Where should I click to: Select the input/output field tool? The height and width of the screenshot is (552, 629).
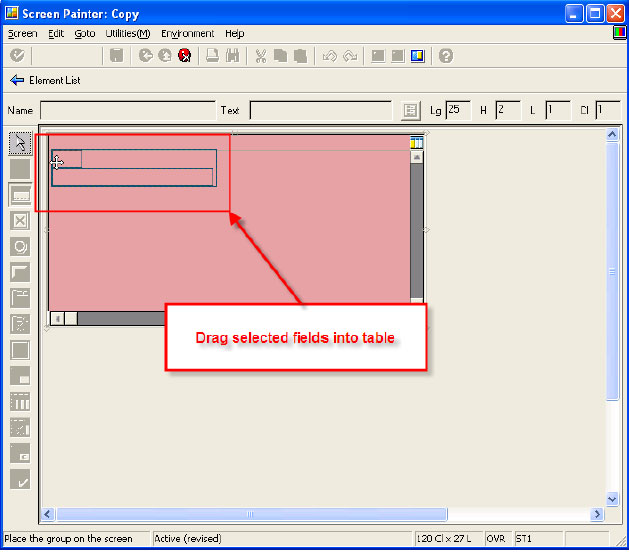(19, 194)
